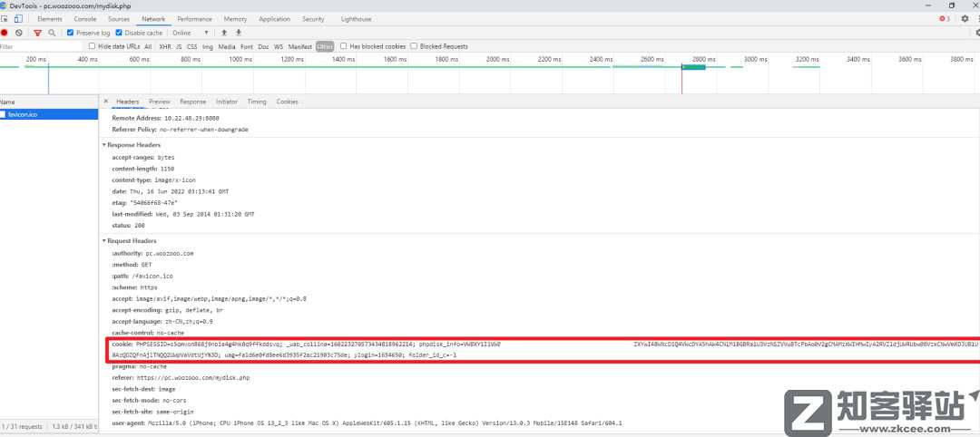Open network search with magnifier icon
980x437 pixels.
tap(52, 33)
